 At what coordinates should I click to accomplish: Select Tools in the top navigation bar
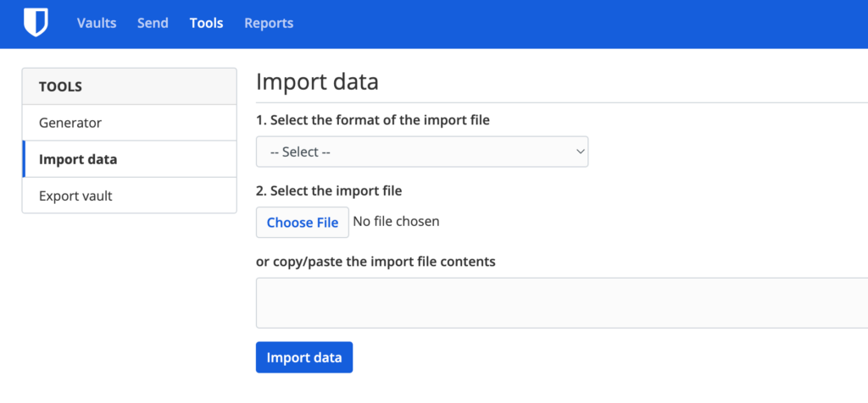point(207,23)
